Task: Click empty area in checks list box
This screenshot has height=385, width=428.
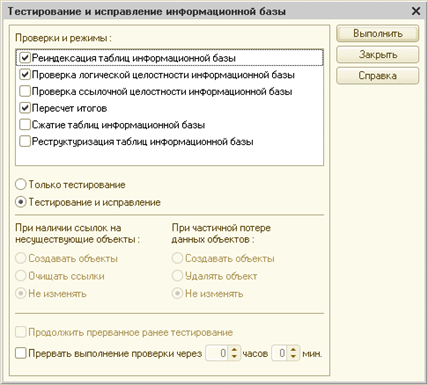Action: [169, 157]
